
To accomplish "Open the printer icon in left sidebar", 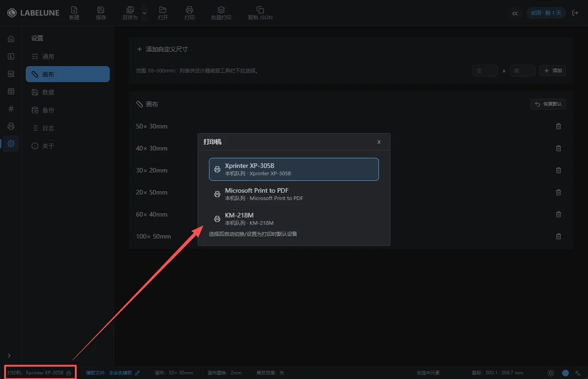I will [x=11, y=126].
